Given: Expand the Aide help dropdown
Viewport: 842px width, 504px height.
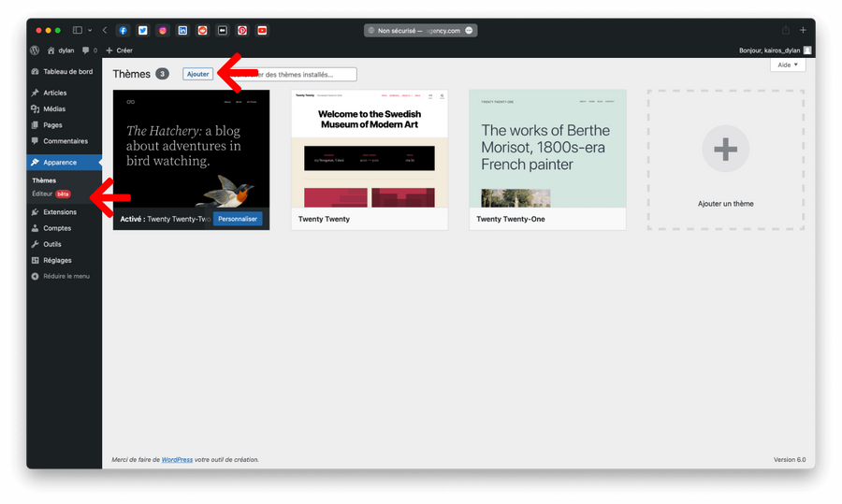Looking at the screenshot, I should (788, 65).
